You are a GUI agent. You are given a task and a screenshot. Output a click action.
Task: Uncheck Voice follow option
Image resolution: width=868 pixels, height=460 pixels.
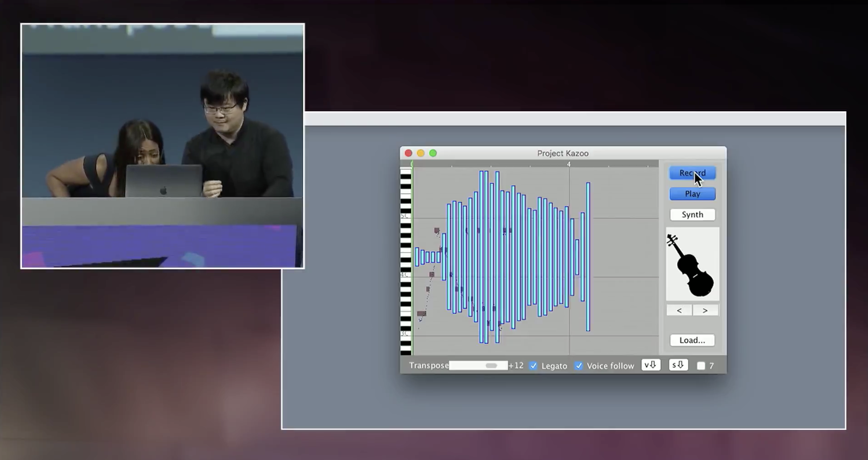click(579, 366)
